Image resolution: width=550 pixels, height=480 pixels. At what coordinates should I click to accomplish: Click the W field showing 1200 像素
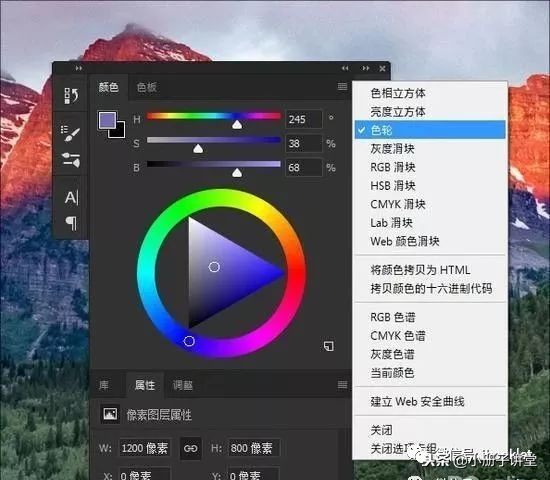pos(145,448)
